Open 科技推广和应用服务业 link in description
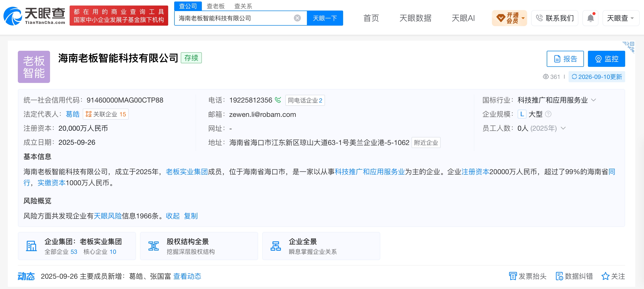Screen dimensions: 644x289 click(x=370, y=172)
